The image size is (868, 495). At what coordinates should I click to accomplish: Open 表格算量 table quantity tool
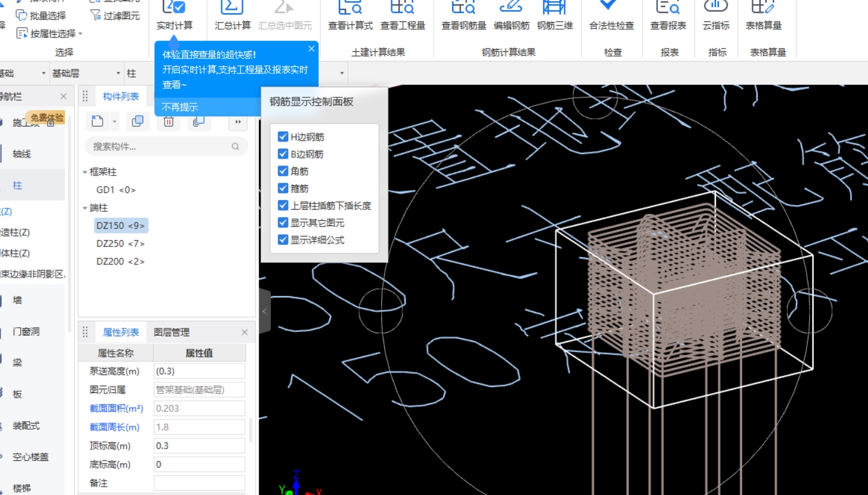(763, 16)
